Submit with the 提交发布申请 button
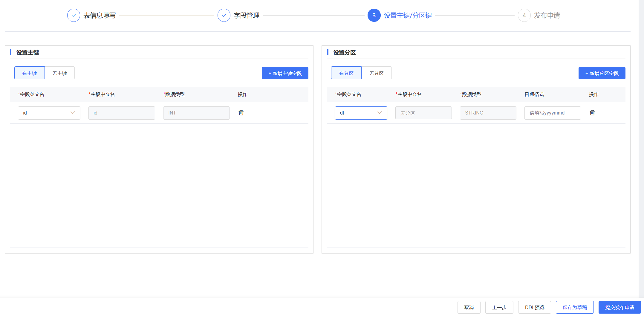This screenshot has width=644, height=316. click(x=620, y=307)
